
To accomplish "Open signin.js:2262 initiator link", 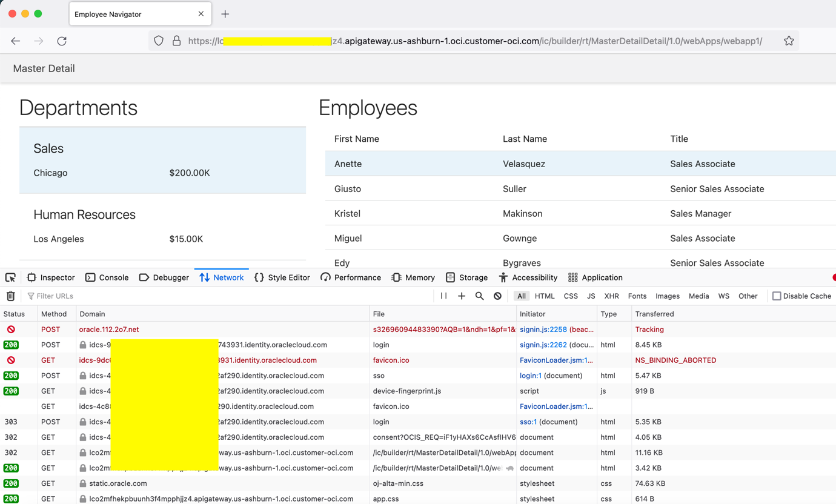I will tap(543, 345).
